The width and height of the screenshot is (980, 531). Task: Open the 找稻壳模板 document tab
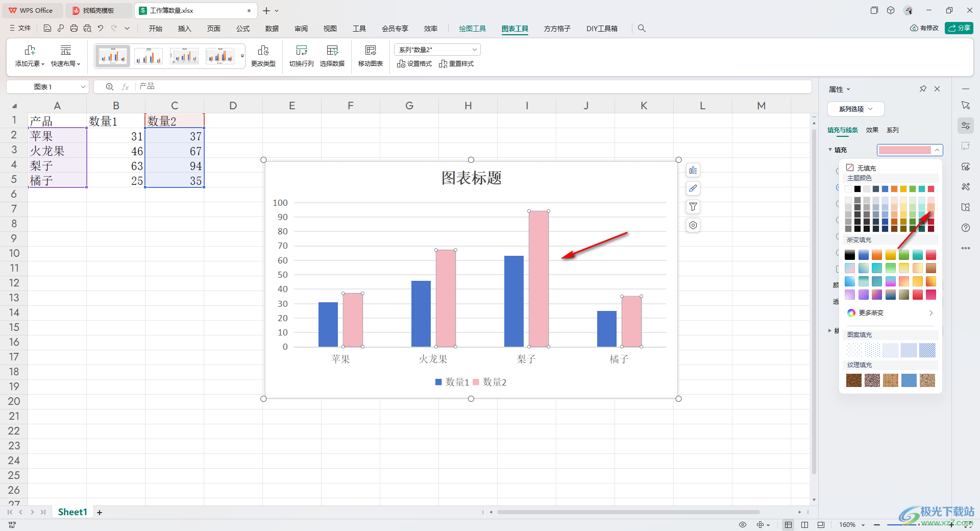pyautogui.click(x=99, y=10)
